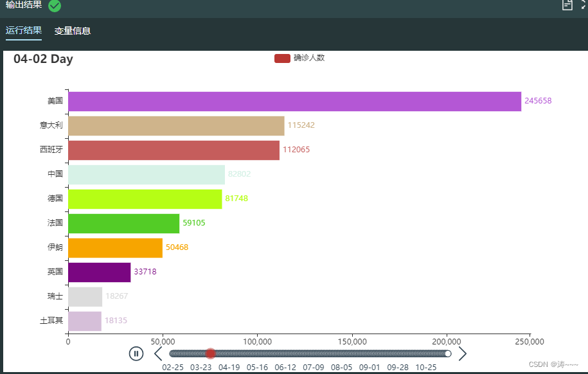Select the 德国 lime bar
Viewport: 588px width, 374px height.
(145, 199)
